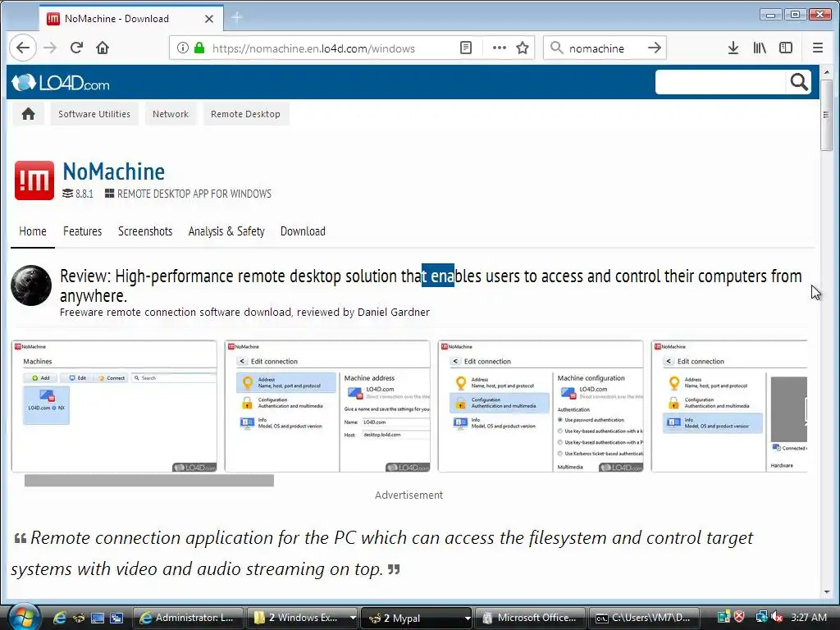Switch to the Screenshots tab
The width and height of the screenshot is (840, 630).
point(145,231)
